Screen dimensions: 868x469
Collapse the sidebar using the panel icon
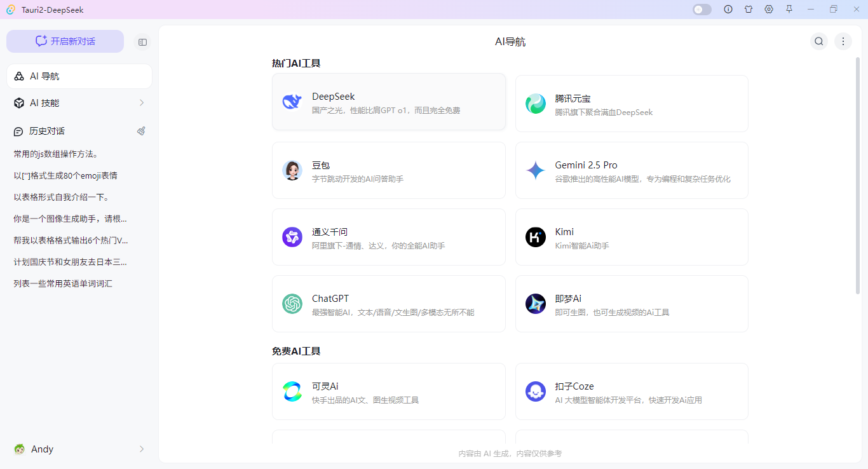142,41
